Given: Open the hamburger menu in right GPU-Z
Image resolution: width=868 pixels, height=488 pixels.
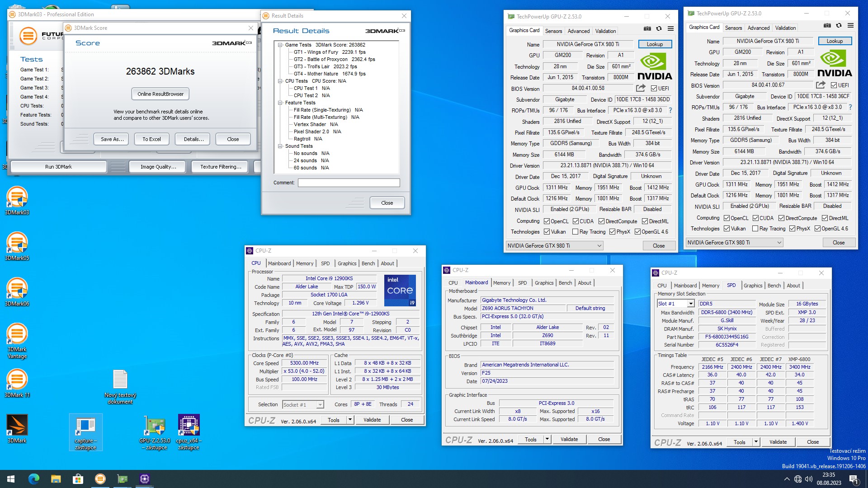Looking at the screenshot, I should click(851, 25).
